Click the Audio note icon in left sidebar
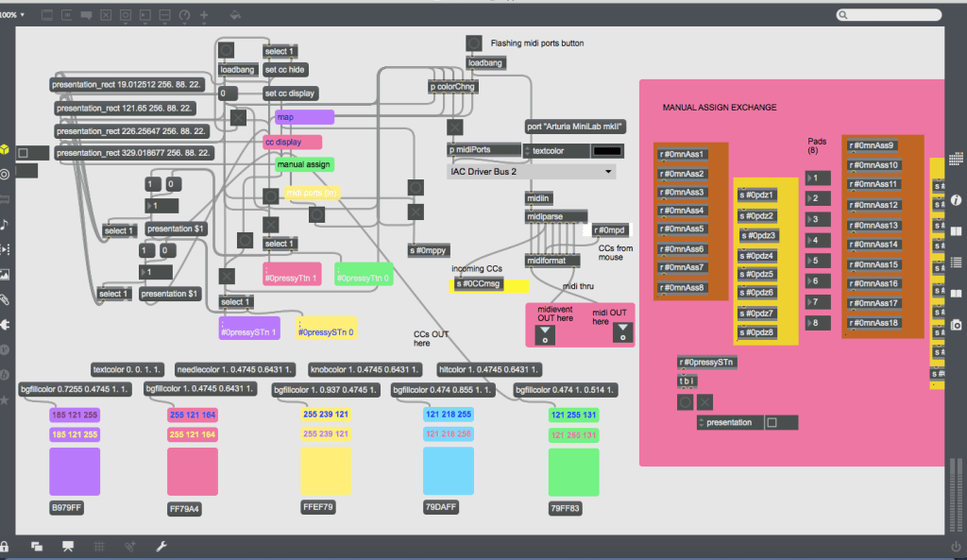 [x=5, y=224]
